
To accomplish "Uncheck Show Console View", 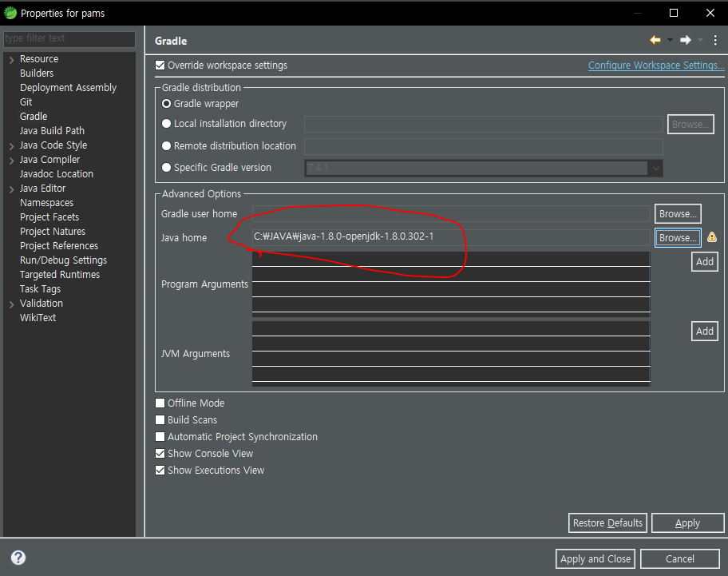I will 160,453.
